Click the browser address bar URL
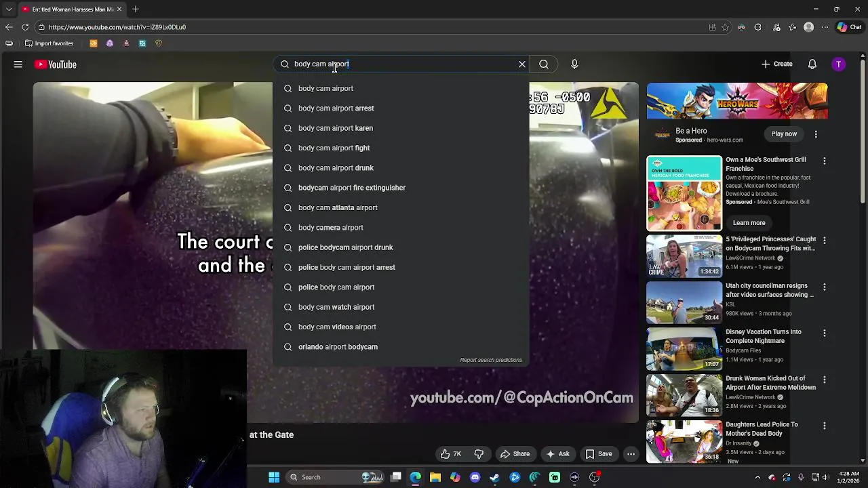The image size is (868, 488). click(117, 27)
